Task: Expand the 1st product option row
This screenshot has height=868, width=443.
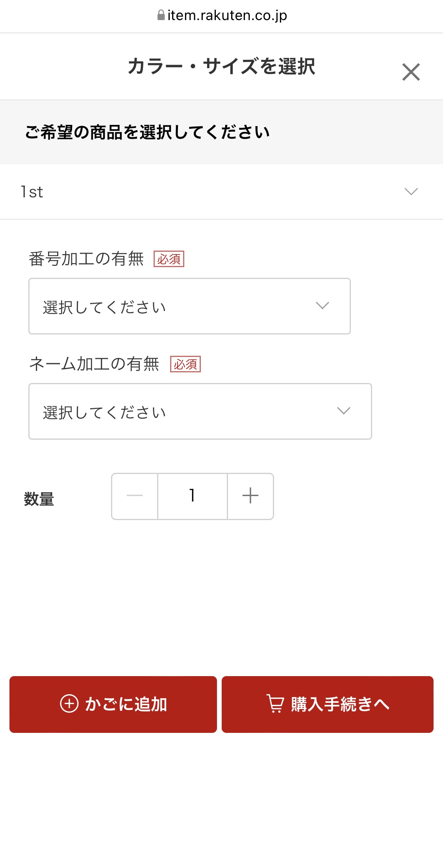Action: point(221,192)
